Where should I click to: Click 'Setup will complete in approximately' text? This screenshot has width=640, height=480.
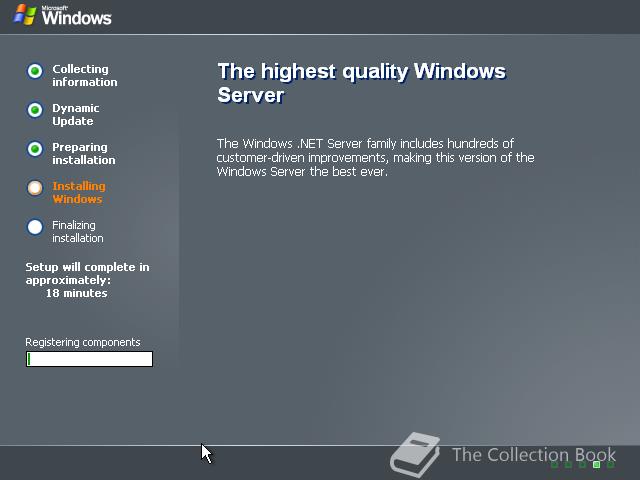point(87,273)
